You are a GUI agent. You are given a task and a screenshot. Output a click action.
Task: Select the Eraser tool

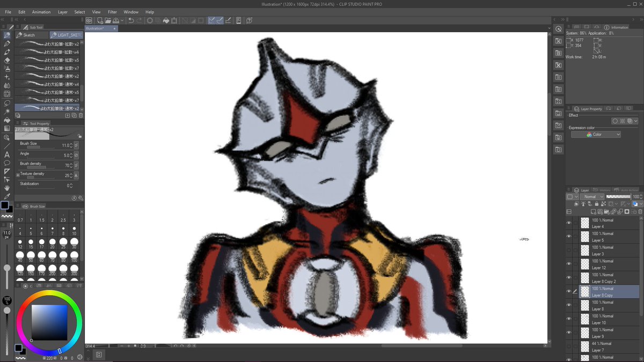click(7, 61)
